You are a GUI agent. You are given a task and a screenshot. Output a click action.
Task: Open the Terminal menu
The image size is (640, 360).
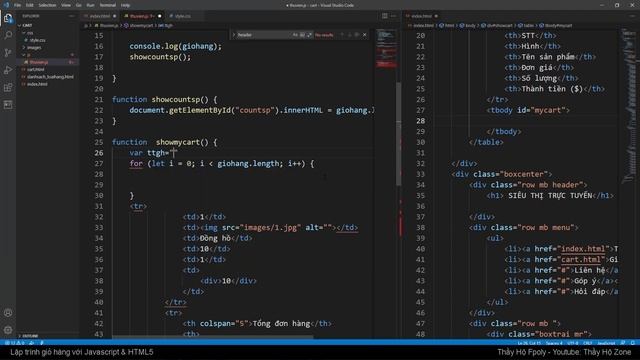point(108,5)
